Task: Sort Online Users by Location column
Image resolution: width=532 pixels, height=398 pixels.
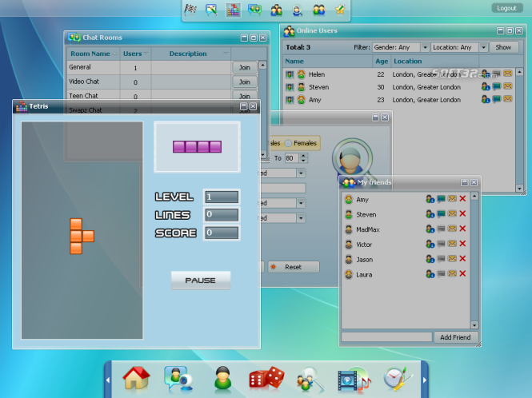Action: click(435, 62)
